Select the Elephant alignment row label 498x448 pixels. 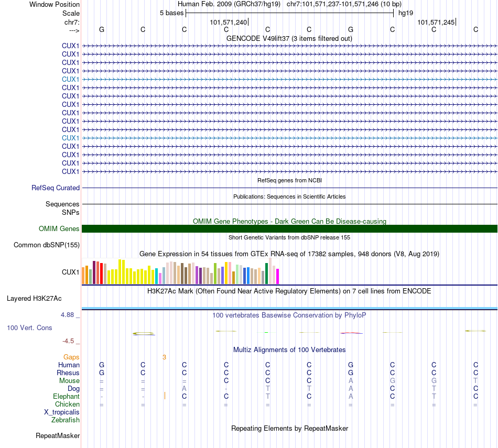pyautogui.click(x=66, y=396)
